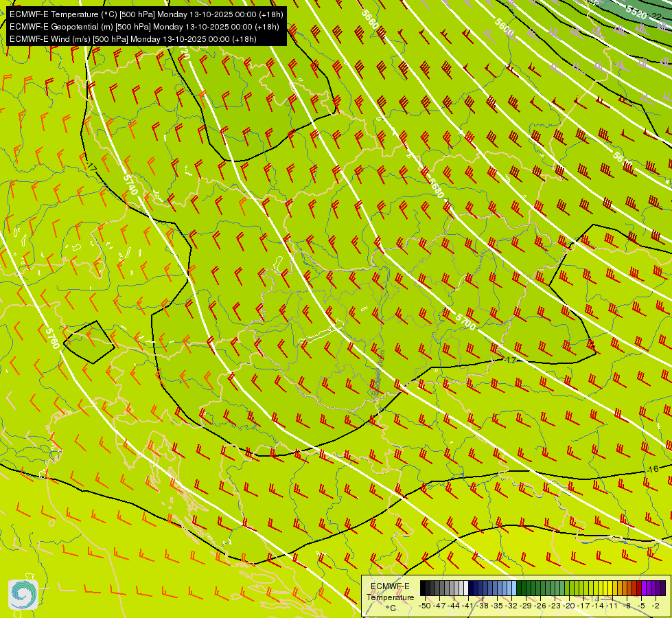
Task: Click the -44 legend tick label
Action: (x=454, y=606)
